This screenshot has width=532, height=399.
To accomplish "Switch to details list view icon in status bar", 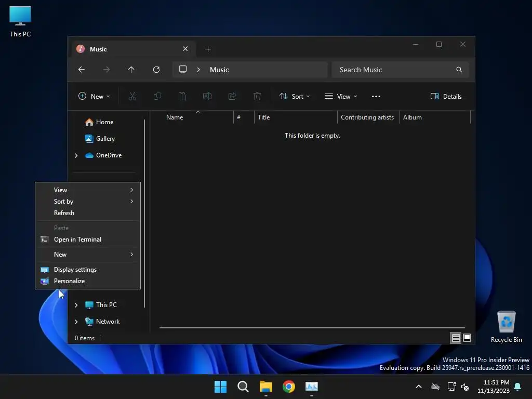I will [456, 338].
